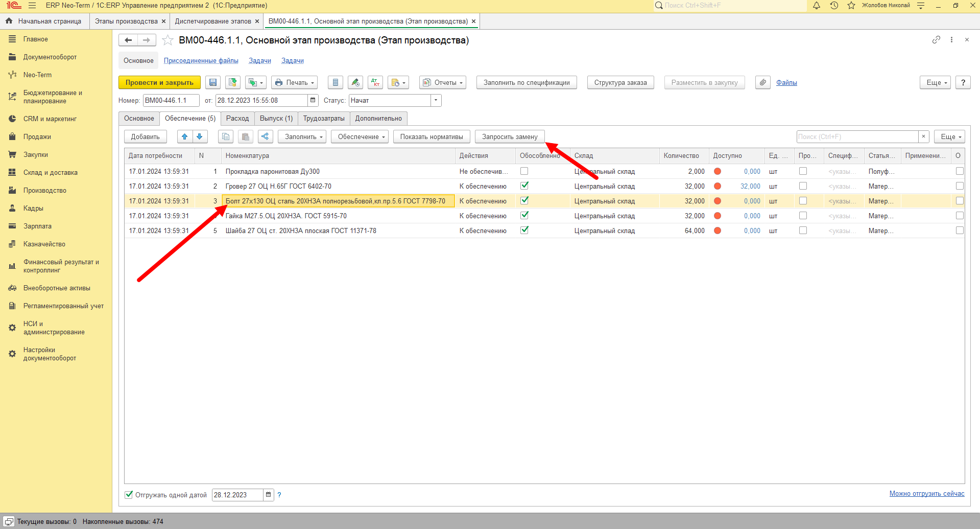Image resolution: width=980 pixels, height=529 pixels.
Task: Click the pencil with clock toolbar icon
Action: pos(355,82)
